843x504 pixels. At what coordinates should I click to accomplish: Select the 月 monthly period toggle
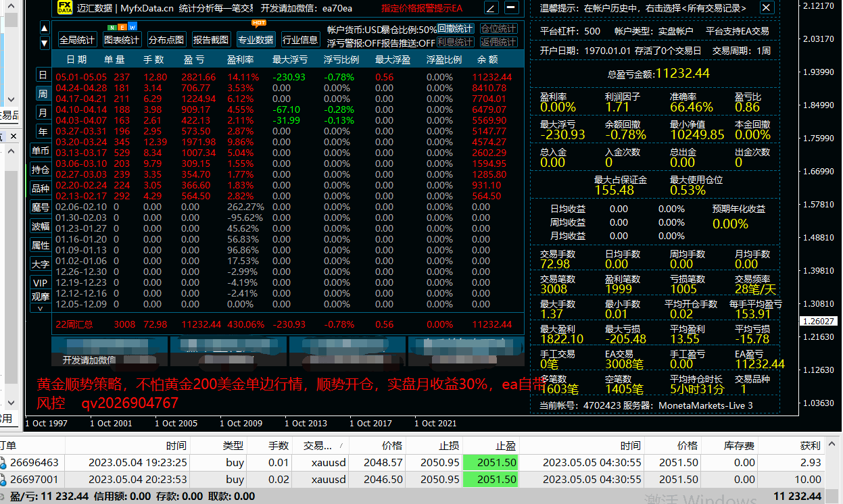coord(43,112)
